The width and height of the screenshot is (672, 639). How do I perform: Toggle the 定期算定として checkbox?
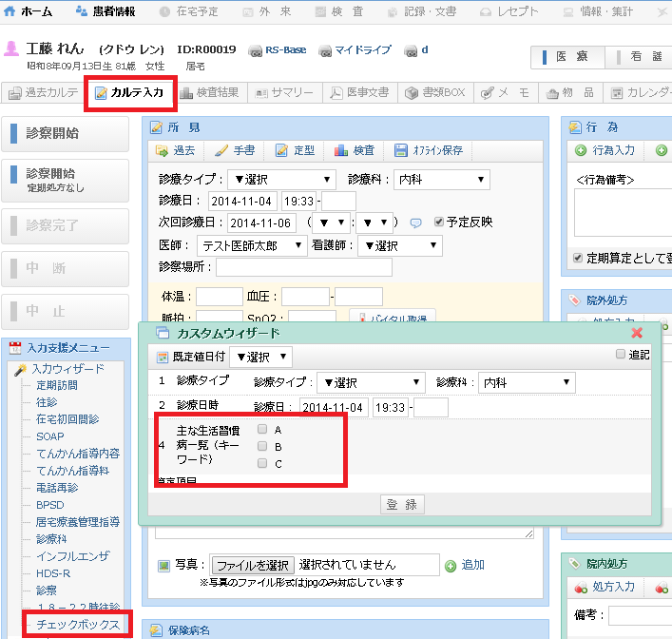pyautogui.click(x=578, y=258)
